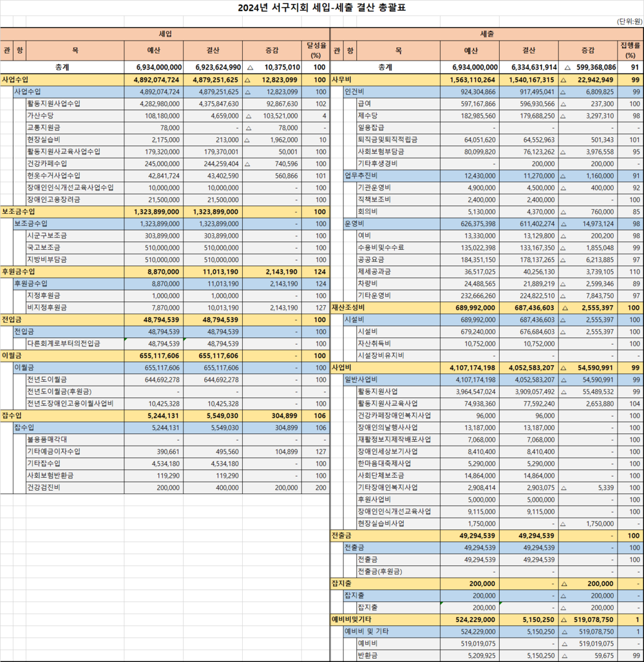Click the '장애인고용장려금' label cell
The image size is (644, 662).
(75, 200)
